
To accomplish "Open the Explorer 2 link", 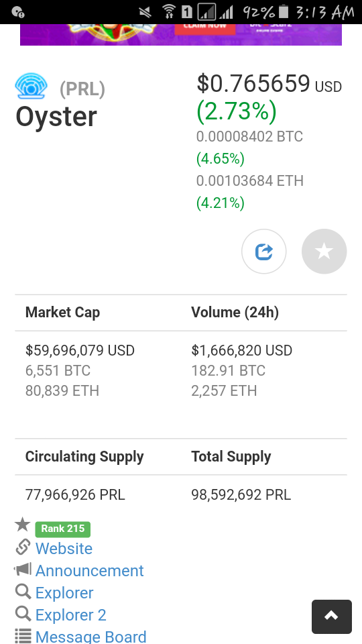I will [x=70, y=615].
